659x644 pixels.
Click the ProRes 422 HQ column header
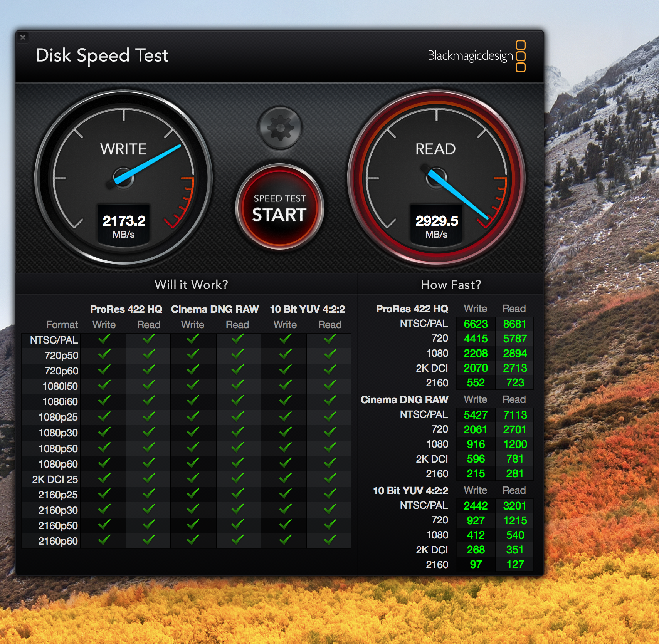pyautogui.click(x=126, y=309)
